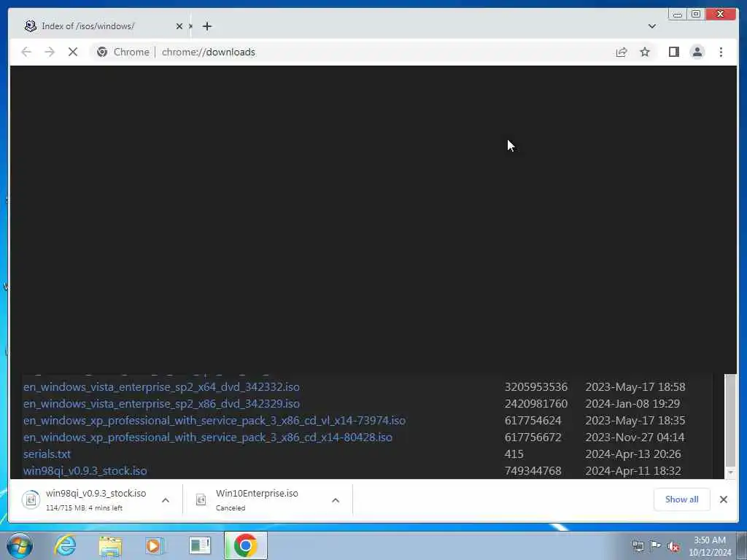Click the Chrome taskbar icon

(246, 545)
